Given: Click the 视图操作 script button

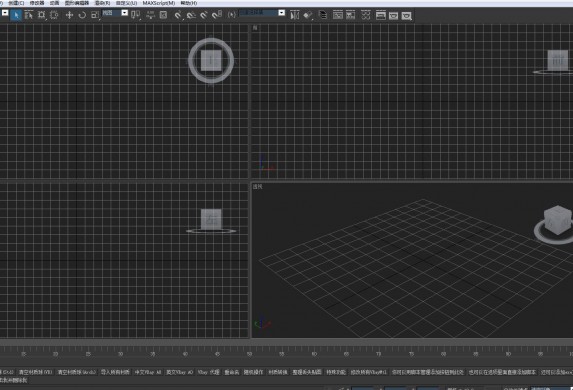Looking at the screenshot, I should 253,372.
